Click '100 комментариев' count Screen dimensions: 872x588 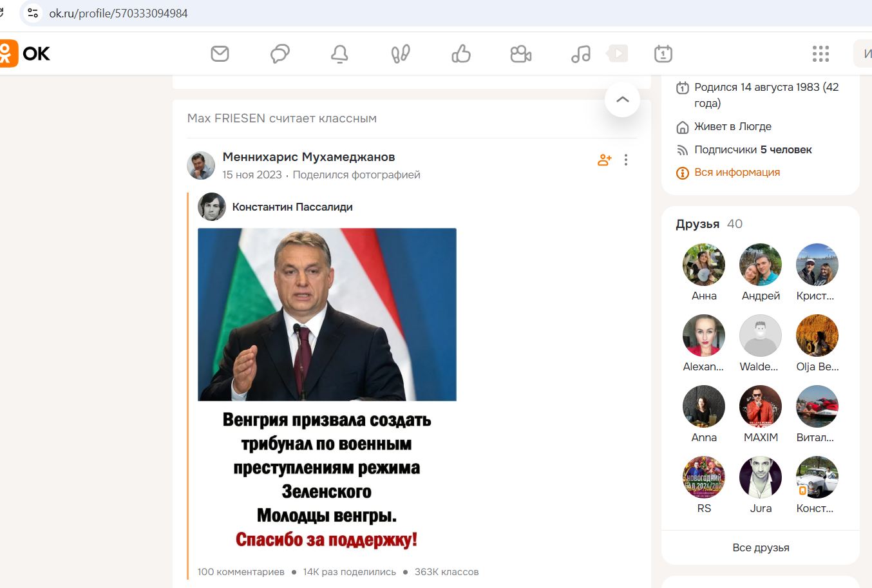pos(241,572)
